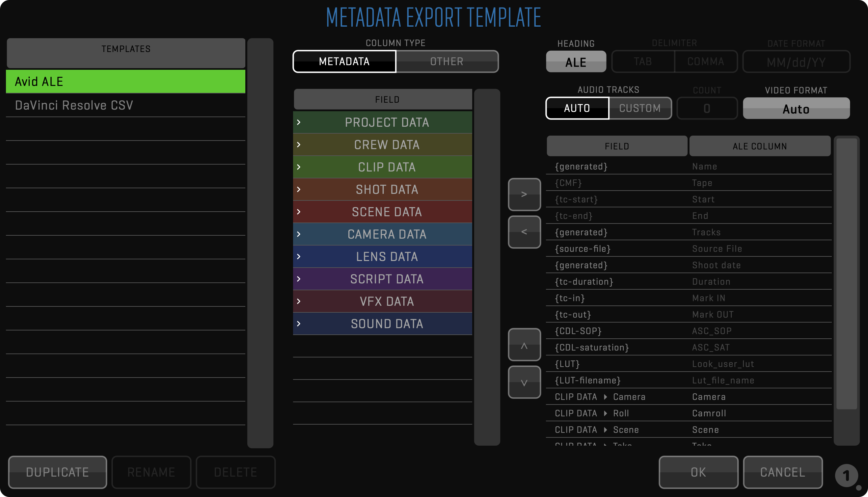
Task: Open the Video Format Auto dropdown
Action: click(x=796, y=109)
